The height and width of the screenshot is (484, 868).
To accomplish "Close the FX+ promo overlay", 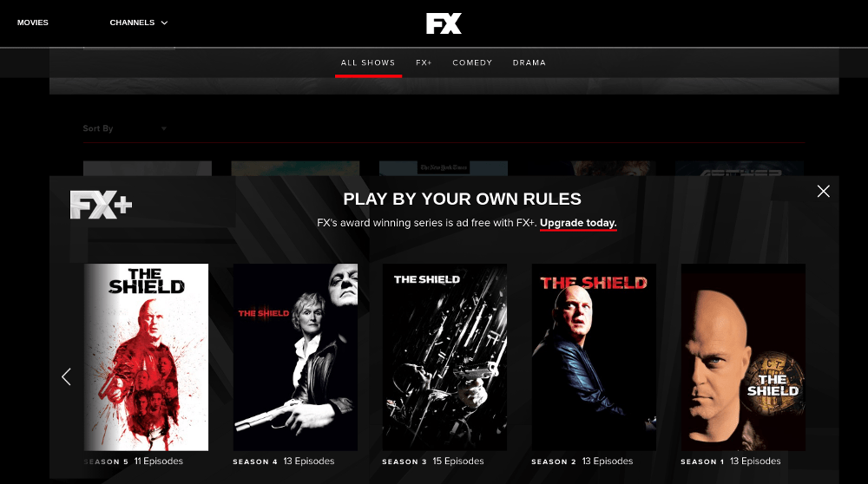I will [x=823, y=192].
